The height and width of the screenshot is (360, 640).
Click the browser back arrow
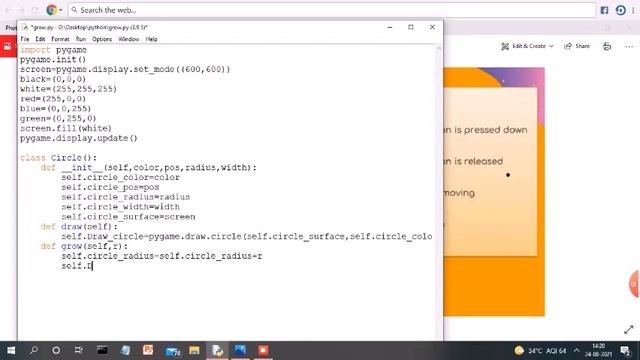click(x=9, y=10)
